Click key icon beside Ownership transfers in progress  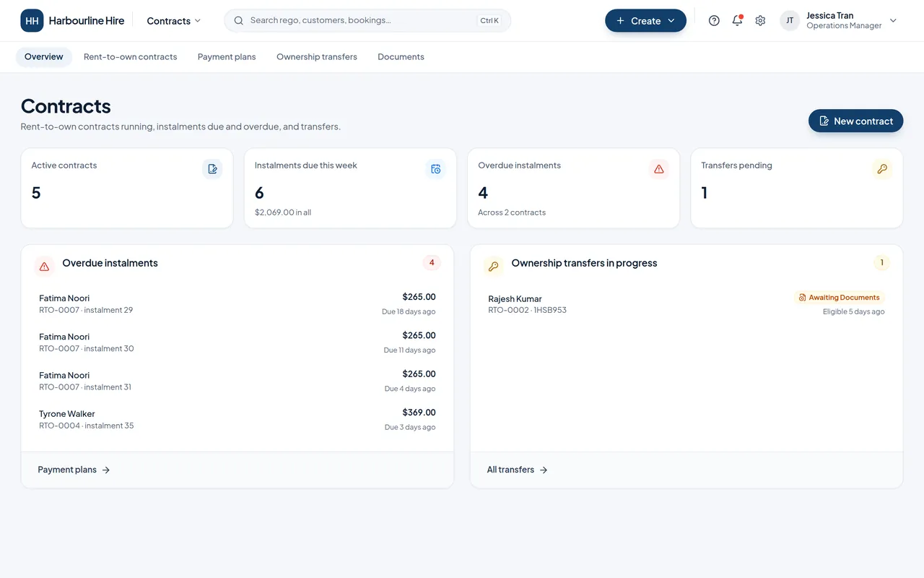click(493, 267)
